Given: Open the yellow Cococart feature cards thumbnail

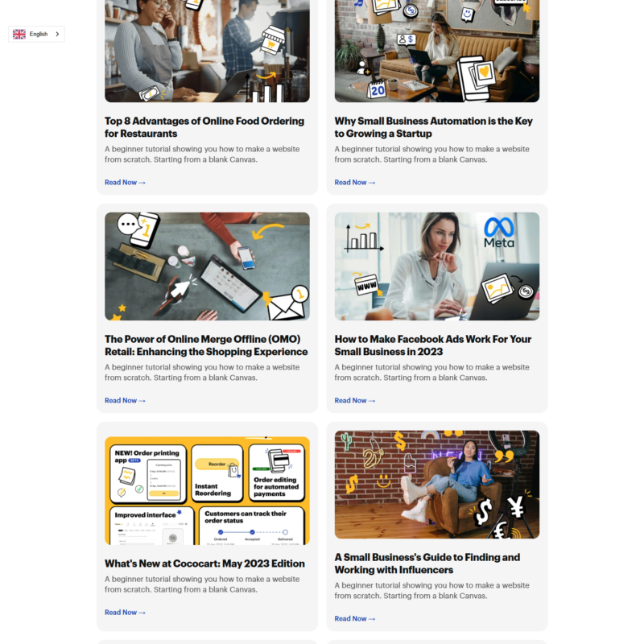Looking at the screenshot, I should (x=207, y=491).
